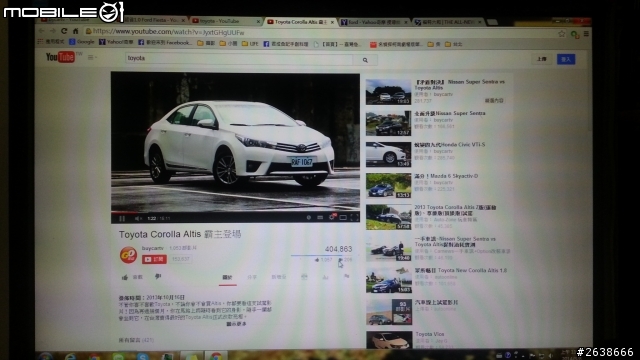Expand the description with Show more
640x360 pixels.
click(236, 324)
